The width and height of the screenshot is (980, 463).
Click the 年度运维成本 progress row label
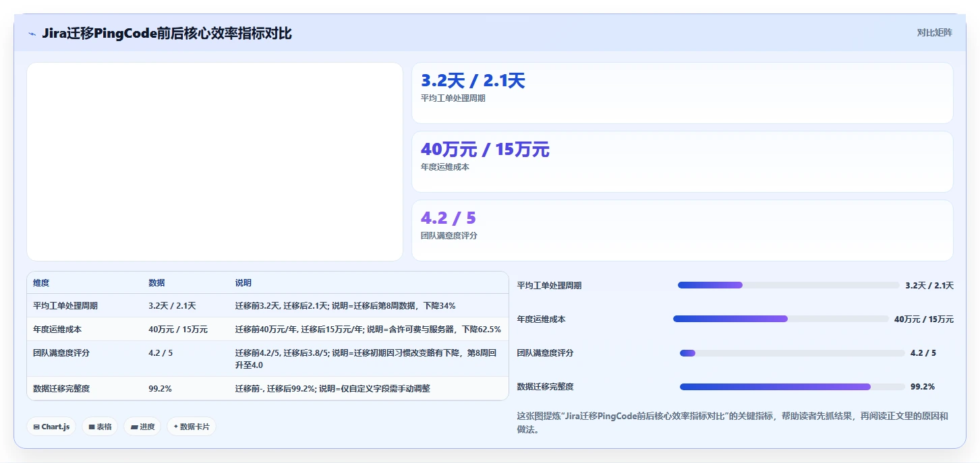[541, 319]
